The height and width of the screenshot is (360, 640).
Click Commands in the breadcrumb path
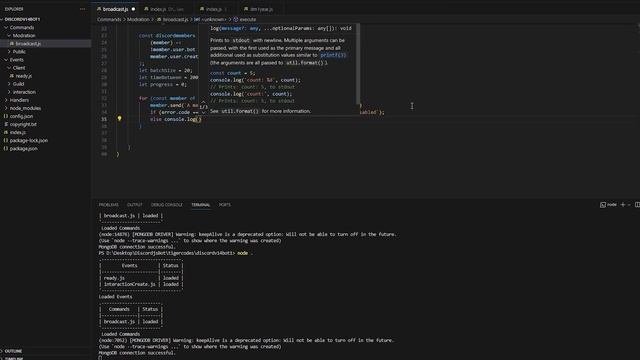[109, 19]
